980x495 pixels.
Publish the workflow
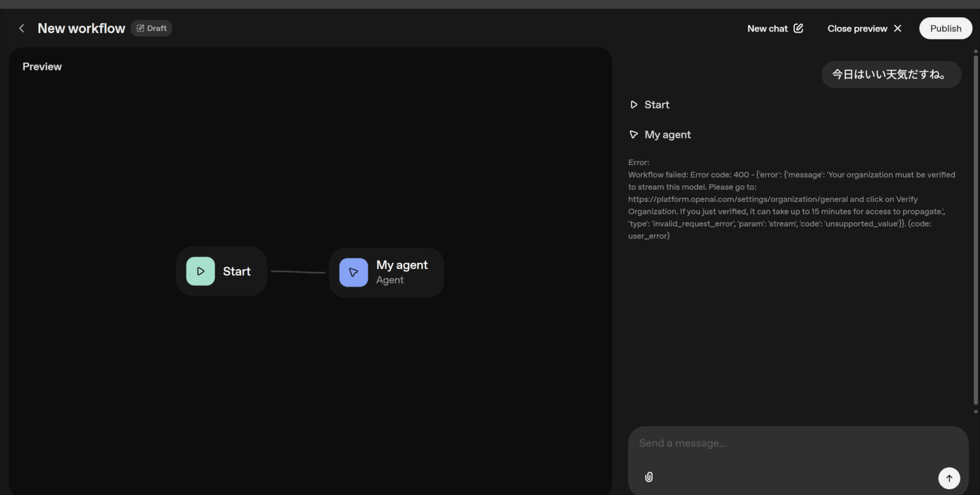point(945,29)
